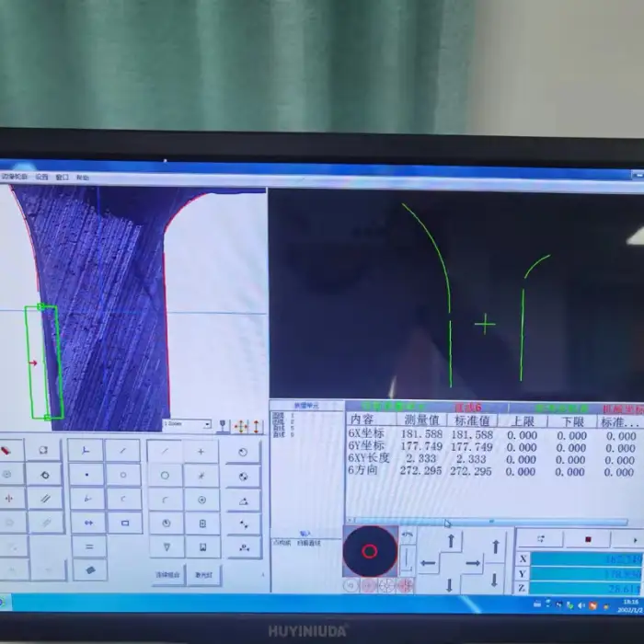This screenshot has width=644, height=644.
Task: Click the crosshair plus tool
Action: (x=201, y=452)
